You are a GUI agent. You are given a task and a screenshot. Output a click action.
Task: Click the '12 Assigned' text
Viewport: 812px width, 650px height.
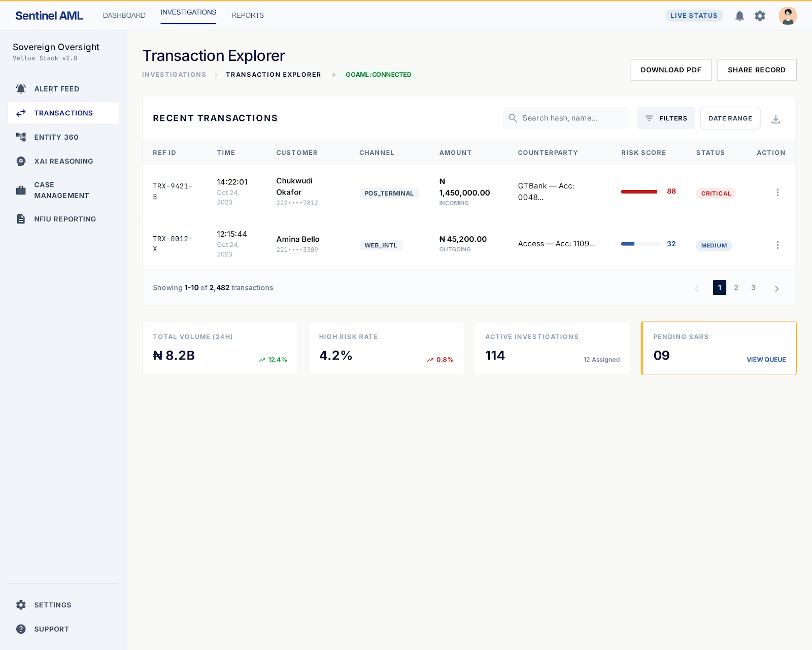[601, 360]
